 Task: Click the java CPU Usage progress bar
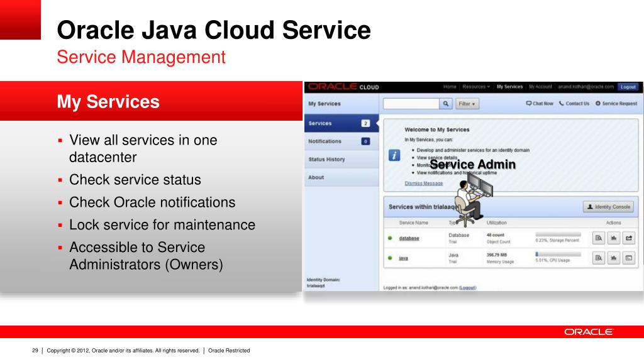[558, 255]
